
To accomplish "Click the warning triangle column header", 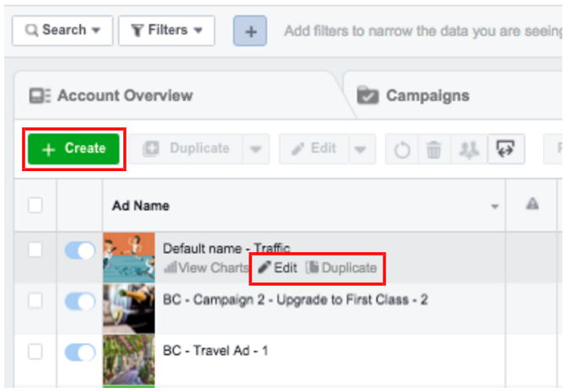I will pyautogui.click(x=532, y=204).
